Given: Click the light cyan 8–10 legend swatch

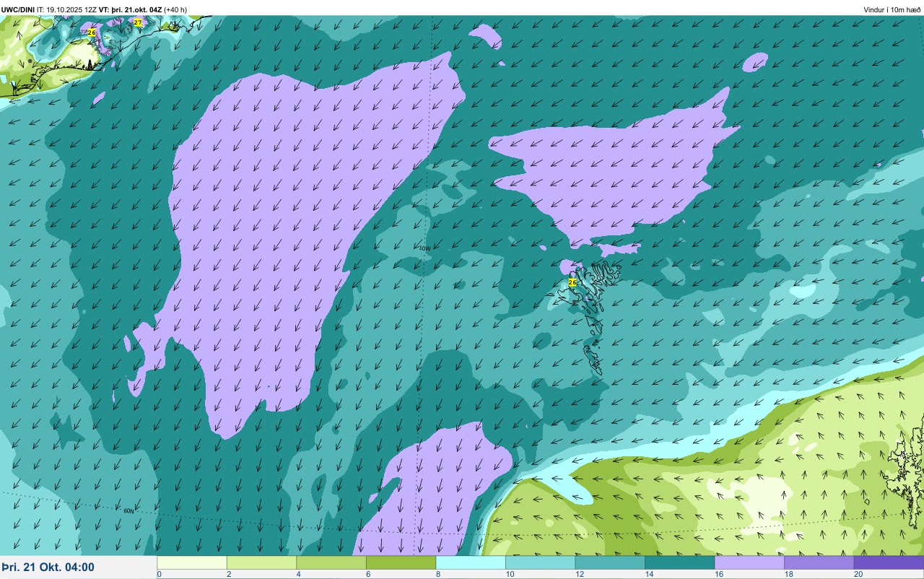Looking at the screenshot, I should click(x=471, y=562).
